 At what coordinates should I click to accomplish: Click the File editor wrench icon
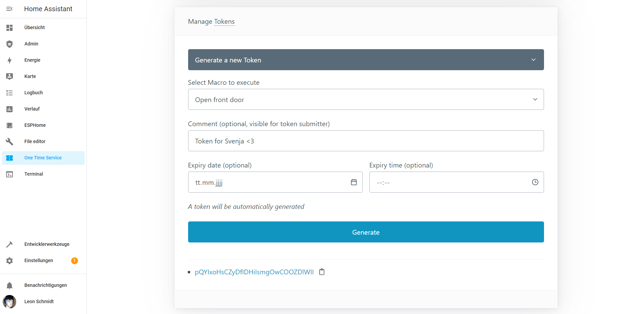click(x=9, y=141)
